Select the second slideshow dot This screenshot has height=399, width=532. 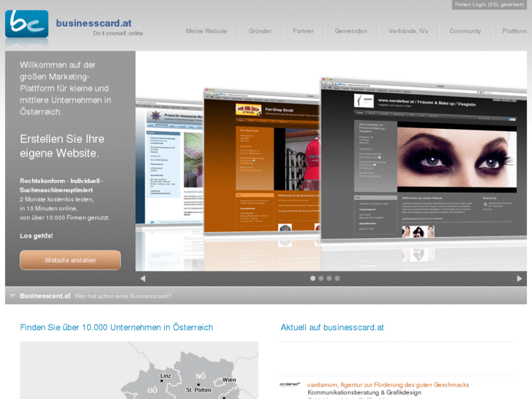[321, 278]
